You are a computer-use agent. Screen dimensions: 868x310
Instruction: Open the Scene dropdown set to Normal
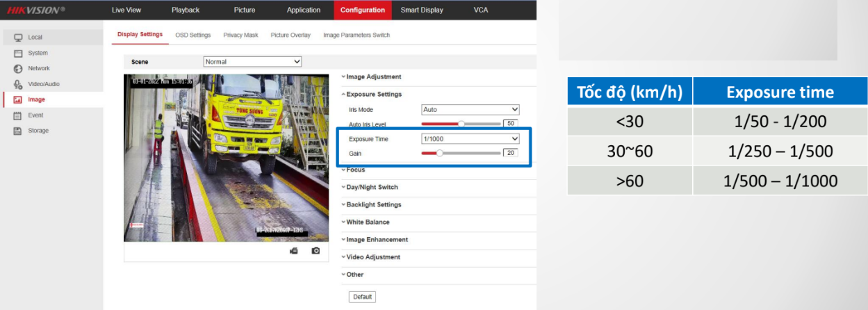(253, 62)
